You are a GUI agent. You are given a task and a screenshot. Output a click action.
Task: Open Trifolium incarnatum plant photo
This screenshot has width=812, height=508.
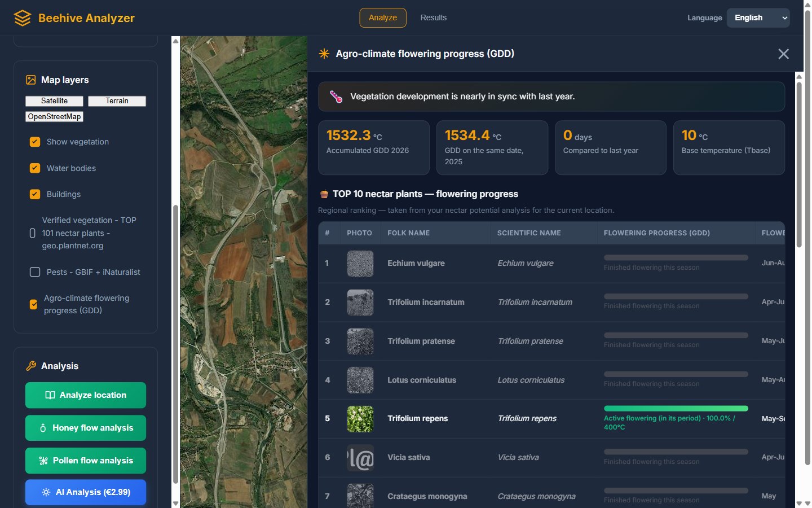point(360,303)
